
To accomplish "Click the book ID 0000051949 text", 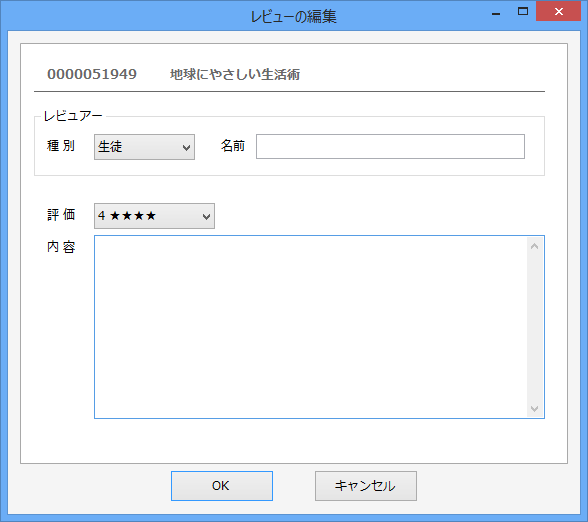I will point(92,74).
